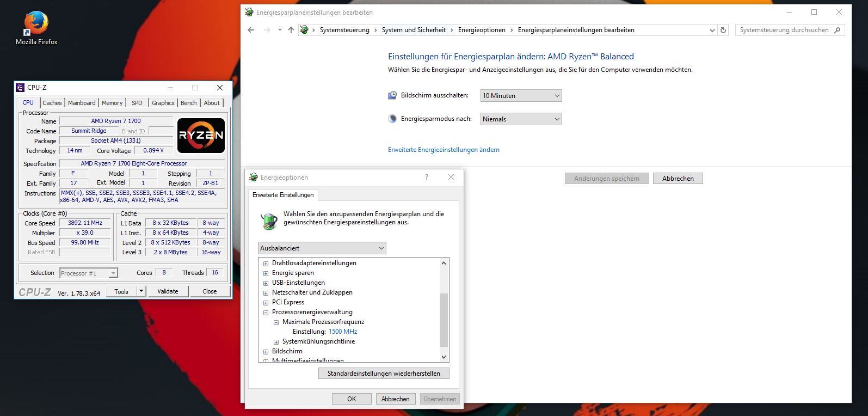Select the Erweiterte Einstellungen tab
The image size is (868, 416).
click(x=283, y=195)
